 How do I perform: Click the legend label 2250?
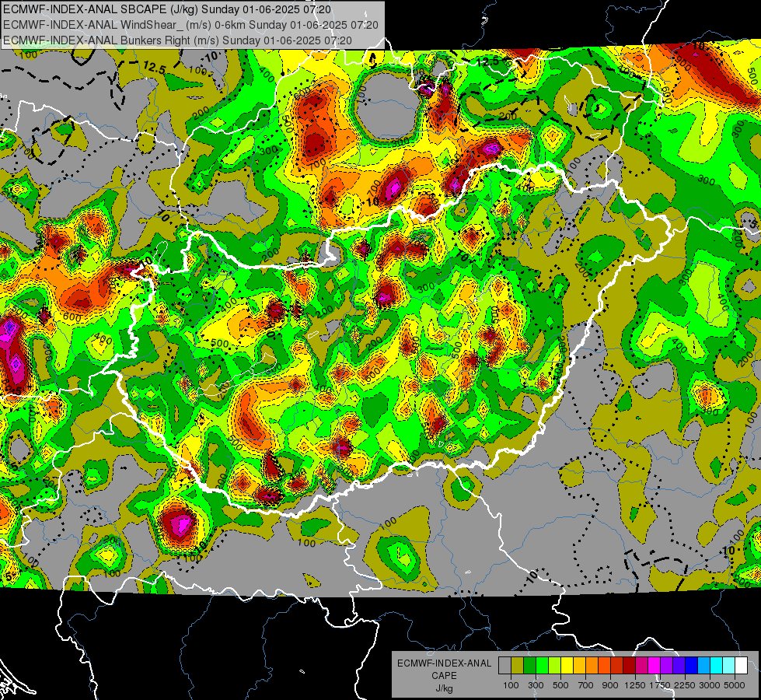685,685
